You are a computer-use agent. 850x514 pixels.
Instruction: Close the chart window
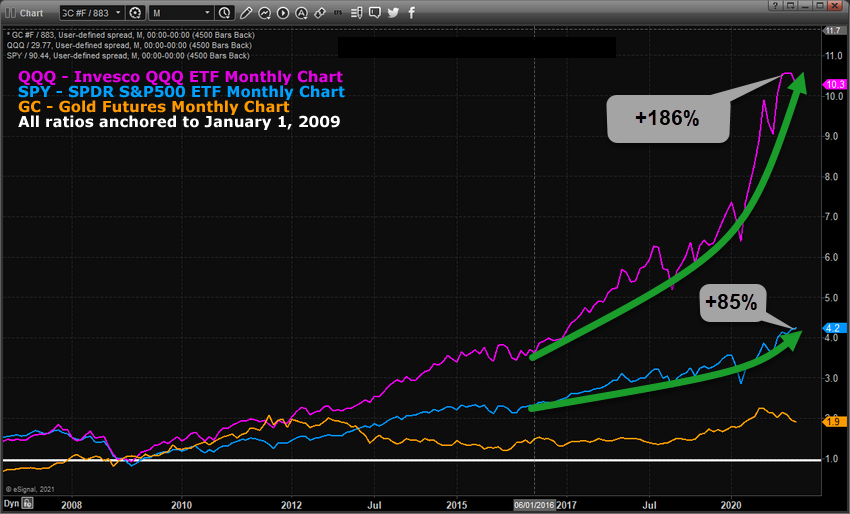836,5
